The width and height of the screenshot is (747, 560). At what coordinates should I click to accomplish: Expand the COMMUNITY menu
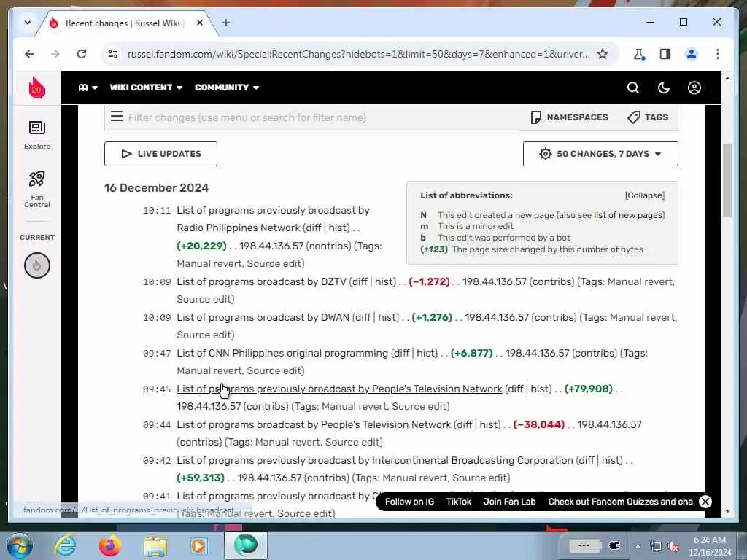point(227,87)
